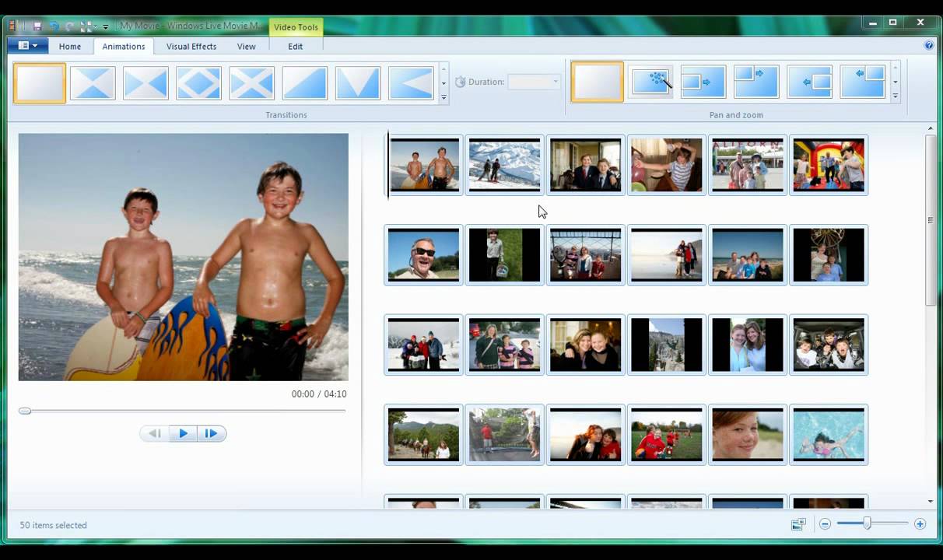Viewport: 943px width, 560px height.
Task: Click the next frame playback button
Action: click(x=211, y=433)
